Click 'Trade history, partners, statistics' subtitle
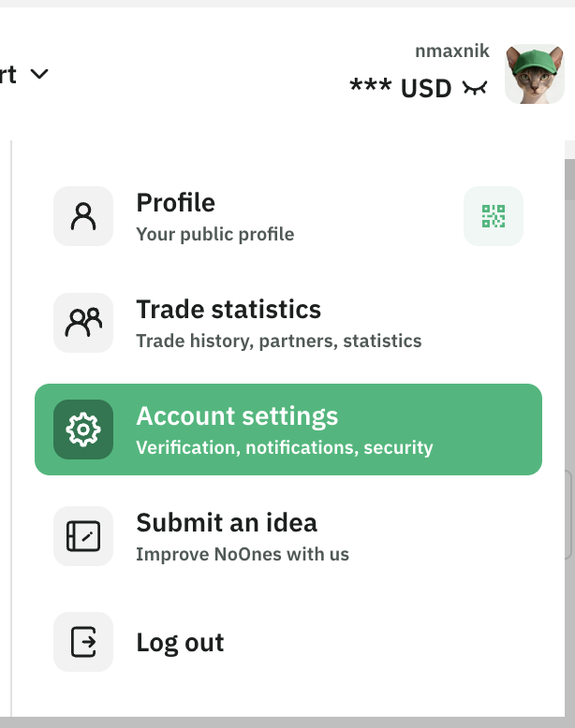 (279, 341)
